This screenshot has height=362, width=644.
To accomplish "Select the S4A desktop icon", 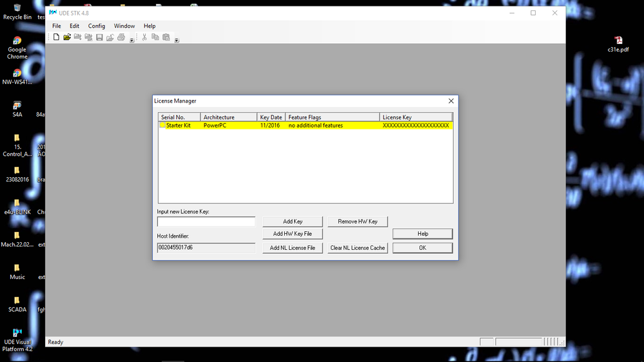I will (17, 109).
